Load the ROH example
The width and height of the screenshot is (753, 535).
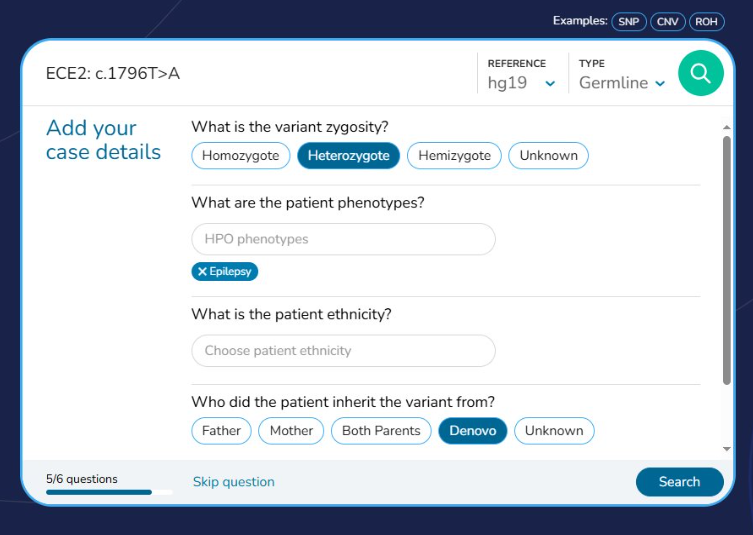click(x=706, y=21)
